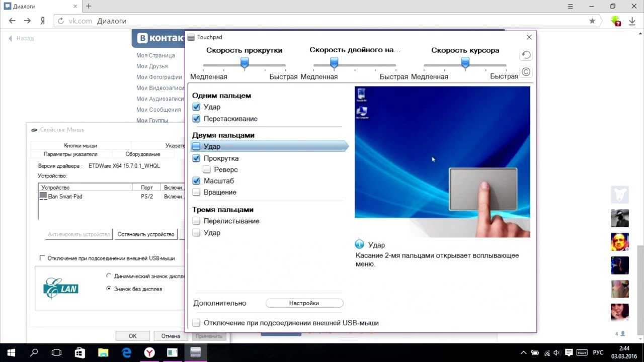The width and height of the screenshot is (644, 362).
Task: Click the Touchpad window title icon
Action: click(191, 37)
